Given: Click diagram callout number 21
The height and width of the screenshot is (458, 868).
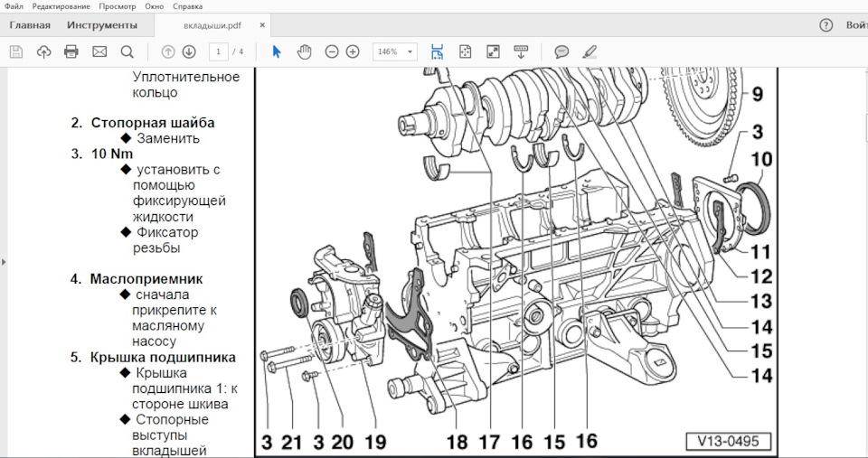Looking at the screenshot, I should (x=292, y=443).
